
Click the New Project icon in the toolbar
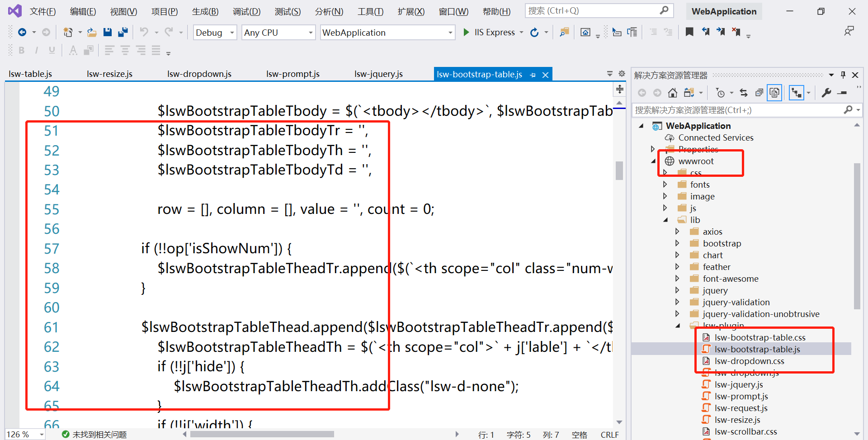[68, 32]
